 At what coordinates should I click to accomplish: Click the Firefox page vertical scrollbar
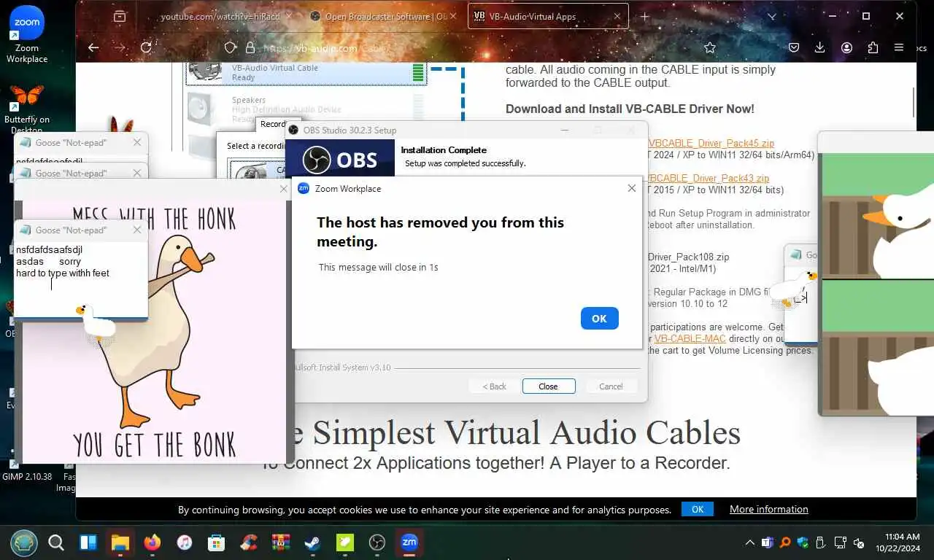(x=912, y=102)
